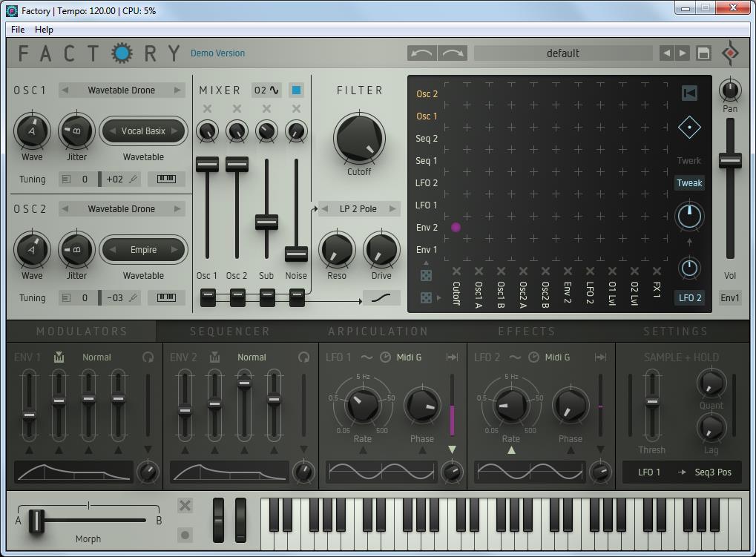Viewport: 756px width, 557px height.
Task: Click the Tweak button
Action: tap(689, 182)
